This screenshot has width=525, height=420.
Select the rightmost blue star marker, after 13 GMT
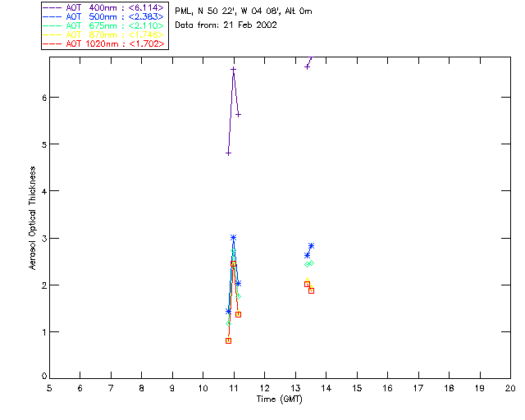311,246
